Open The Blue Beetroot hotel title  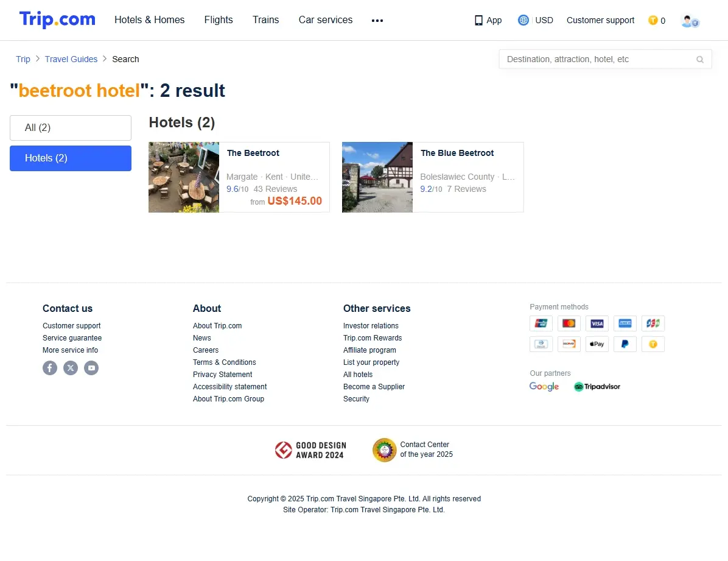457,153
